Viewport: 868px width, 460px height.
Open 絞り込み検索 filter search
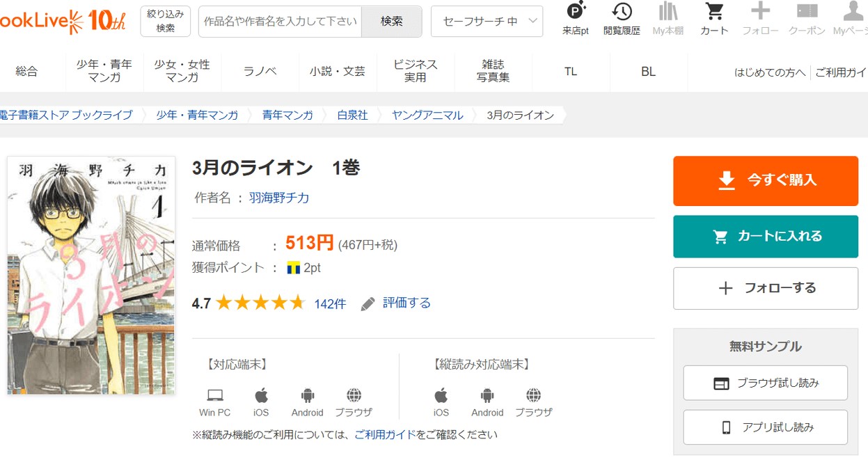tap(165, 21)
